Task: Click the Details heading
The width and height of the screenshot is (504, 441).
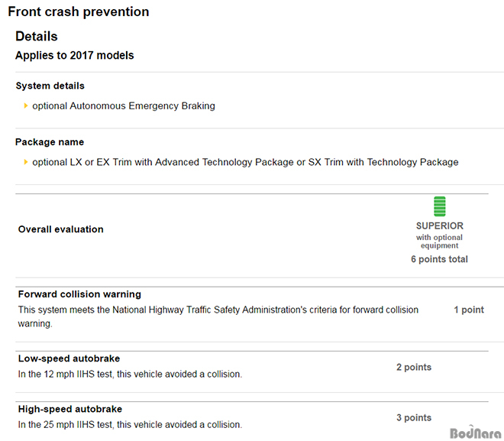Action: (x=37, y=36)
